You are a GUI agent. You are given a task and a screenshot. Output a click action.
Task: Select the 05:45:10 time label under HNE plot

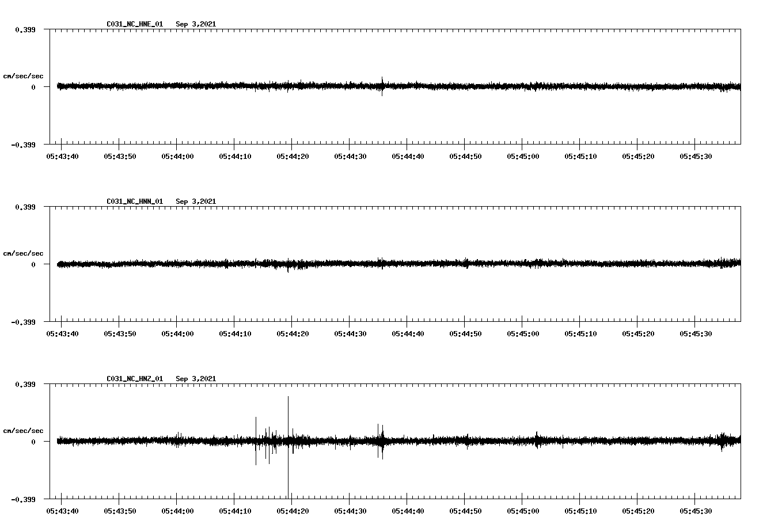(580, 157)
